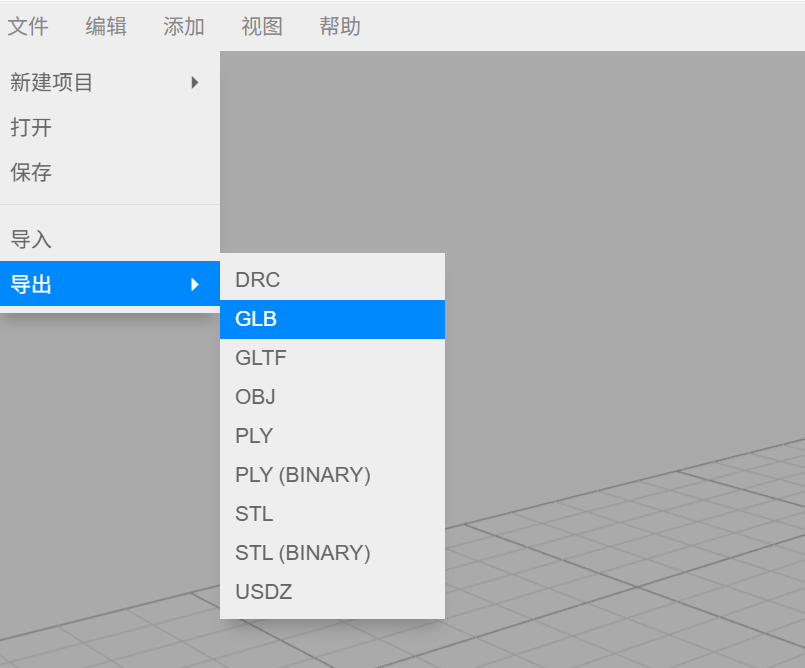Click the 导入 menu entry
Screen dimensions: 805x668
coord(31,240)
